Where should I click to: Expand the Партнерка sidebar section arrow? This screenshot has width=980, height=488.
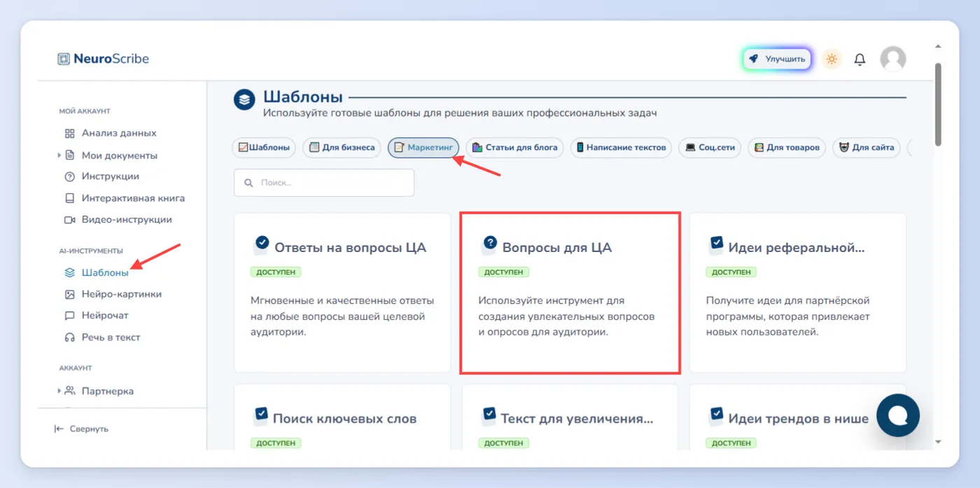click(59, 391)
